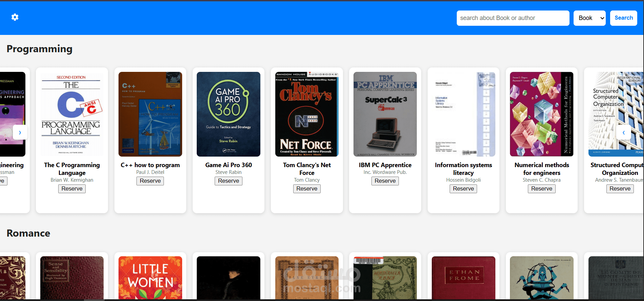Click the title 'The C Programming Language'

(72, 169)
